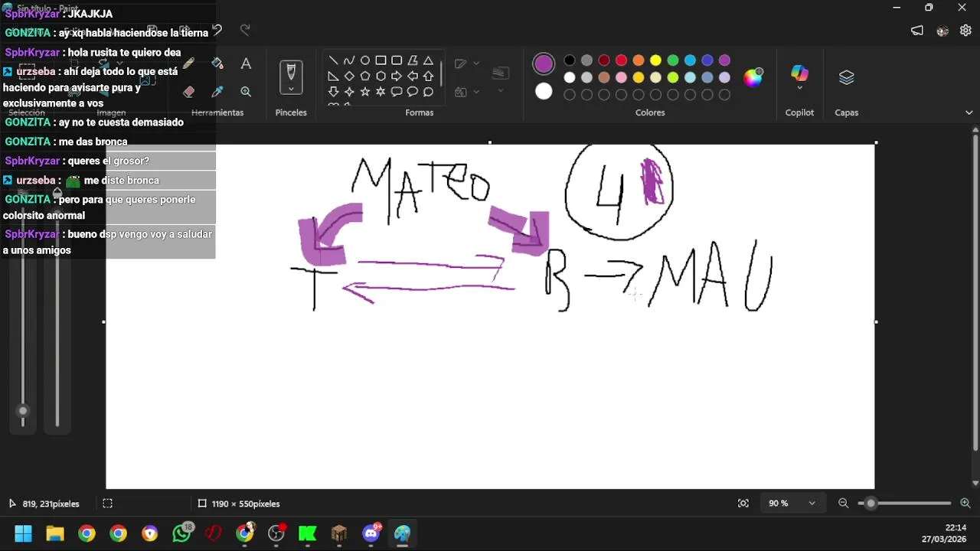
Task: Pick the orange color swatch
Action: tap(639, 60)
